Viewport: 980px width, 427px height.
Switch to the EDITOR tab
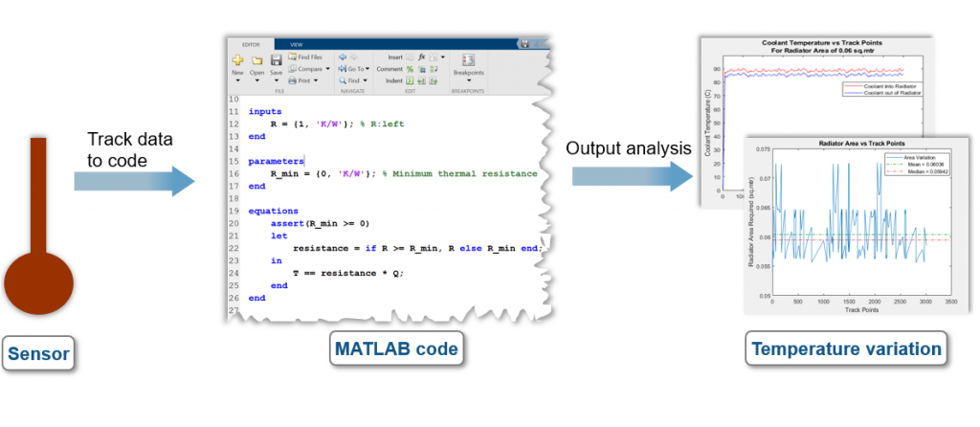point(249,44)
